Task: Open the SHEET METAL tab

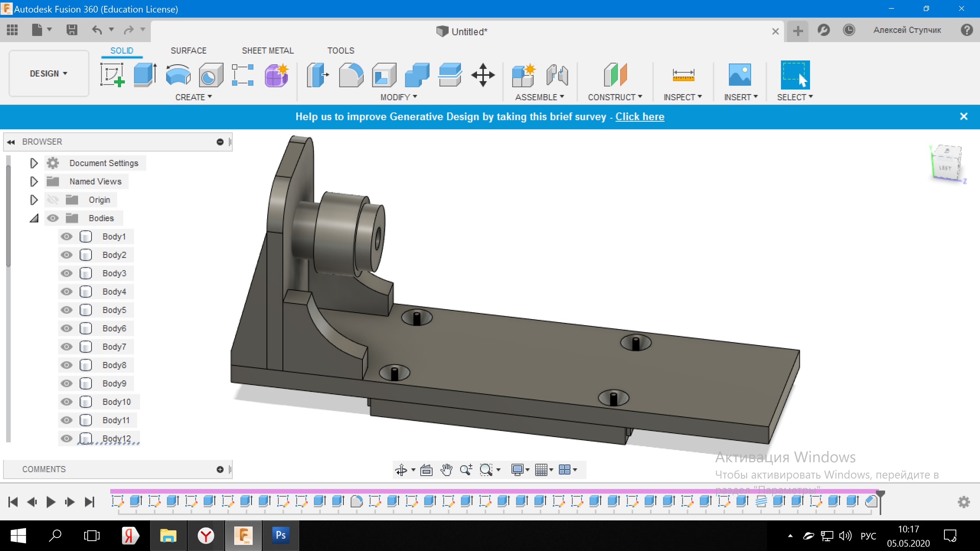Action: click(268, 51)
